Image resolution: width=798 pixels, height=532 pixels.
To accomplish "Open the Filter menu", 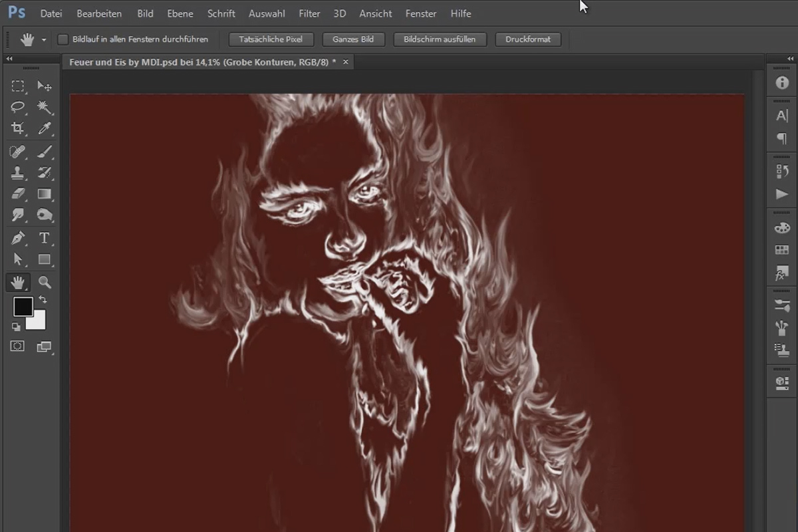I will [x=309, y=13].
